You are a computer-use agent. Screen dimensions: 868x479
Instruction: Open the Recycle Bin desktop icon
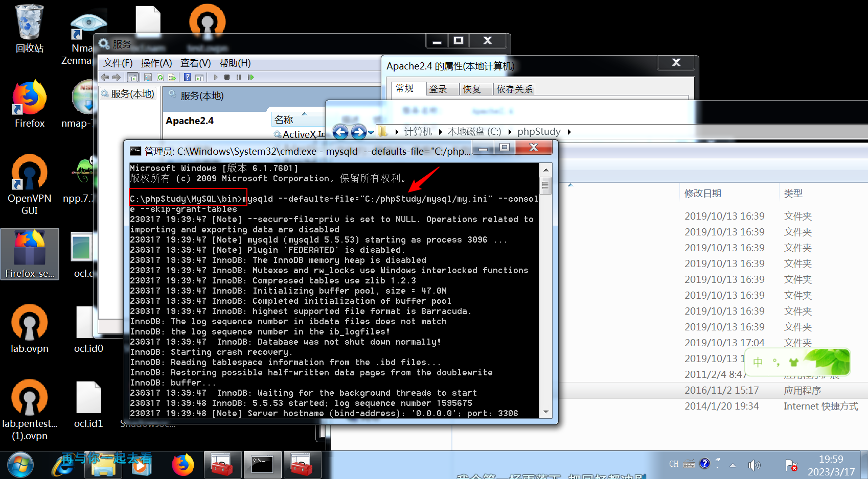click(29, 29)
